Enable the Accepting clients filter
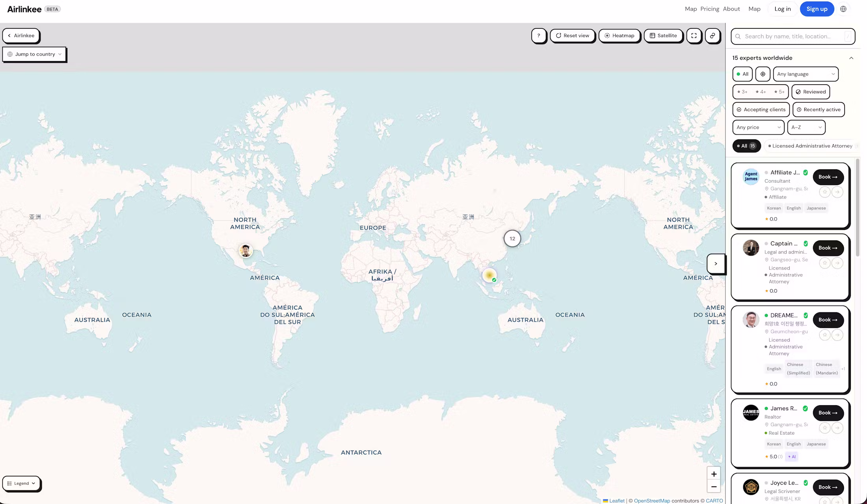The image size is (867, 504). coord(761,109)
